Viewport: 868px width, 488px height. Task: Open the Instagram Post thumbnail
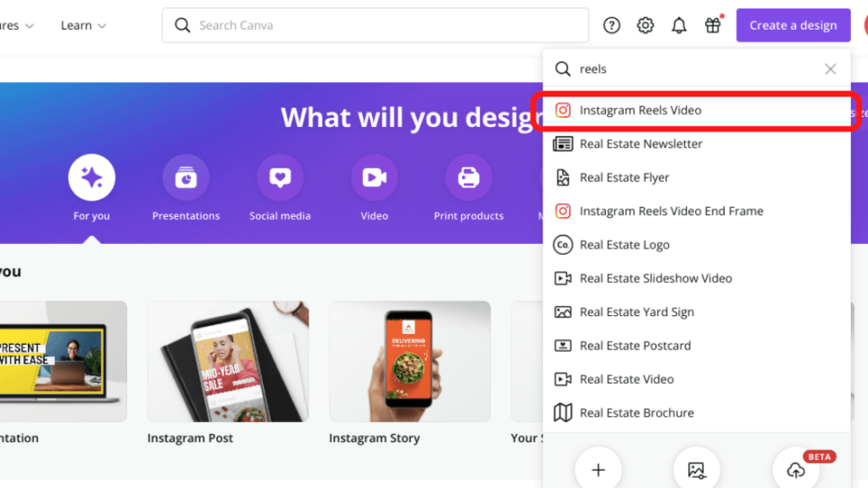pos(228,362)
